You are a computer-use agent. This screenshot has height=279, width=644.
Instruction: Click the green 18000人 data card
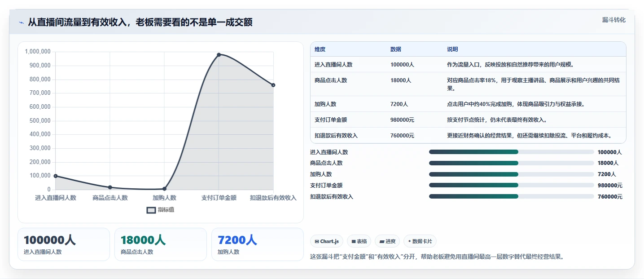[x=161, y=244]
